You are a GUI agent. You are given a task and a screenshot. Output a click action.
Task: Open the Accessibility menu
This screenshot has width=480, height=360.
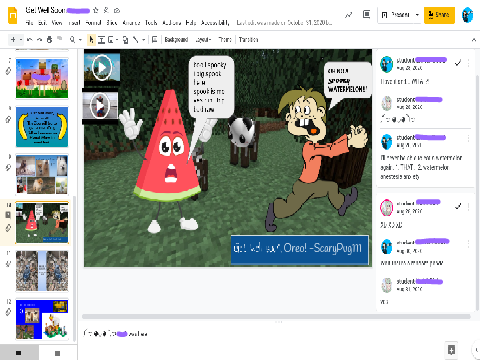click(x=215, y=23)
